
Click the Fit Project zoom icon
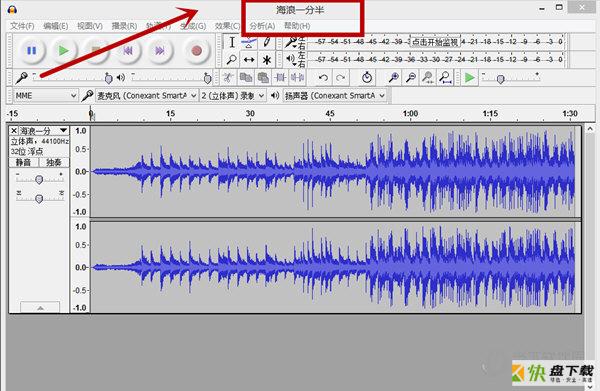pyautogui.click(x=445, y=78)
